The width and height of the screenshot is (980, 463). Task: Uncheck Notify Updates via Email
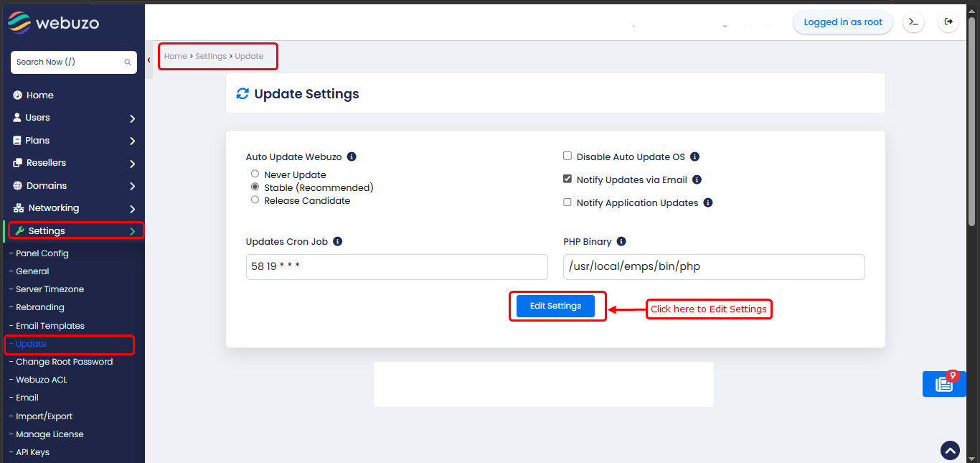coord(567,179)
